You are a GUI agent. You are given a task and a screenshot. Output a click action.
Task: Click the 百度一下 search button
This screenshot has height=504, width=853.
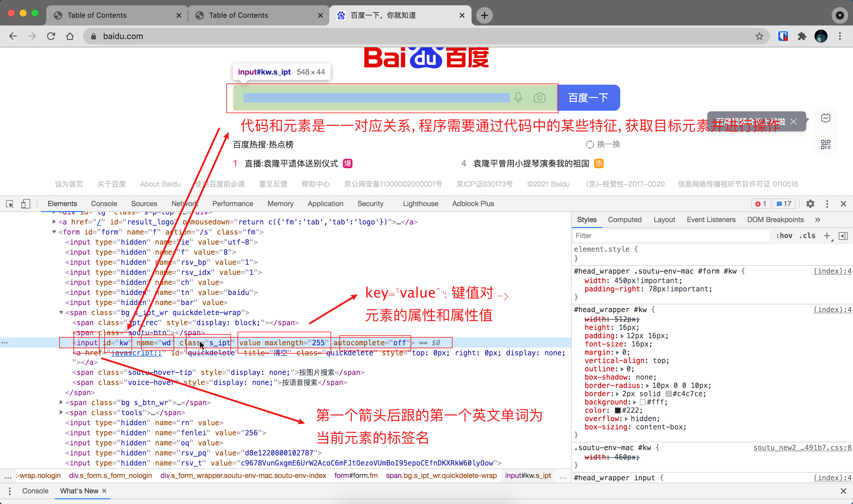(x=589, y=98)
